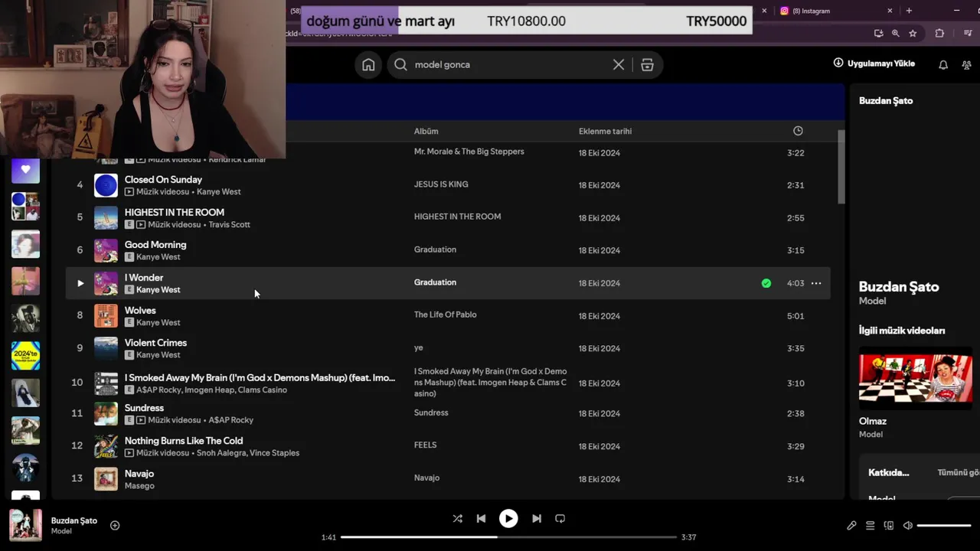Toggle shuffle in the player bar
980x551 pixels.
pos(457,519)
